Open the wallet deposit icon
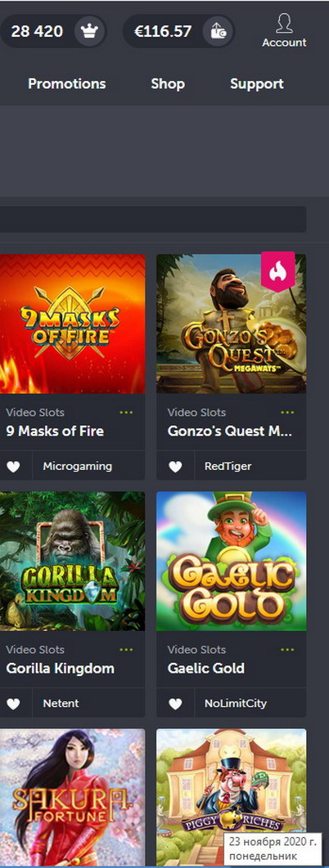 [x=218, y=32]
